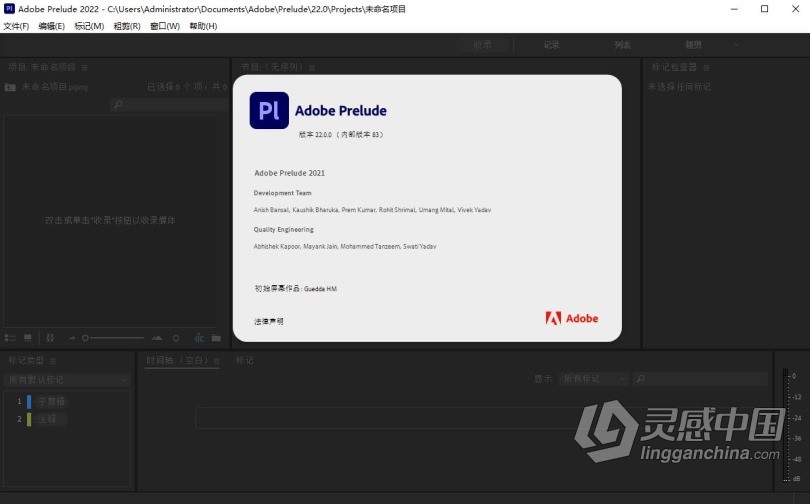Click the 法律声明 link in About dialog
Screen dimensions: 810x504
point(269,321)
